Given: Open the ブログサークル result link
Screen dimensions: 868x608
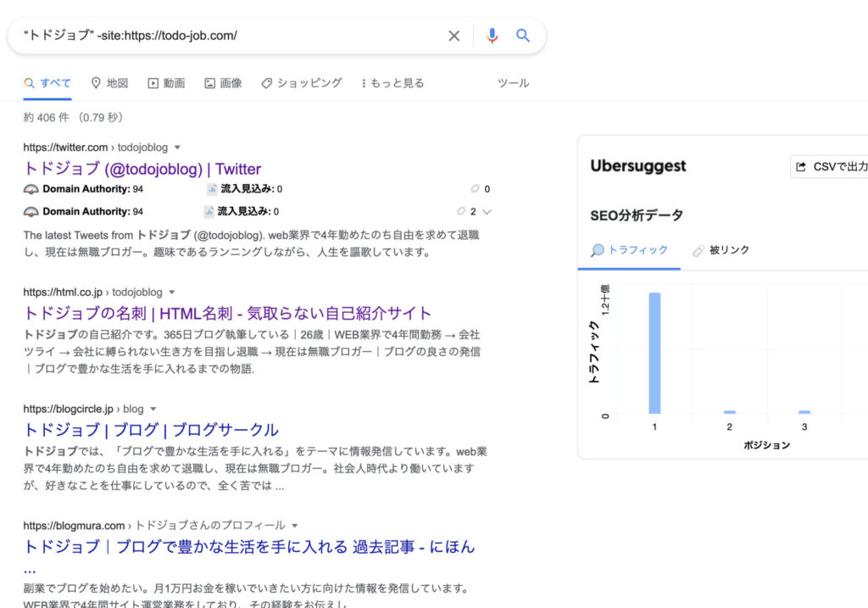Looking at the screenshot, I should (151, 430).
